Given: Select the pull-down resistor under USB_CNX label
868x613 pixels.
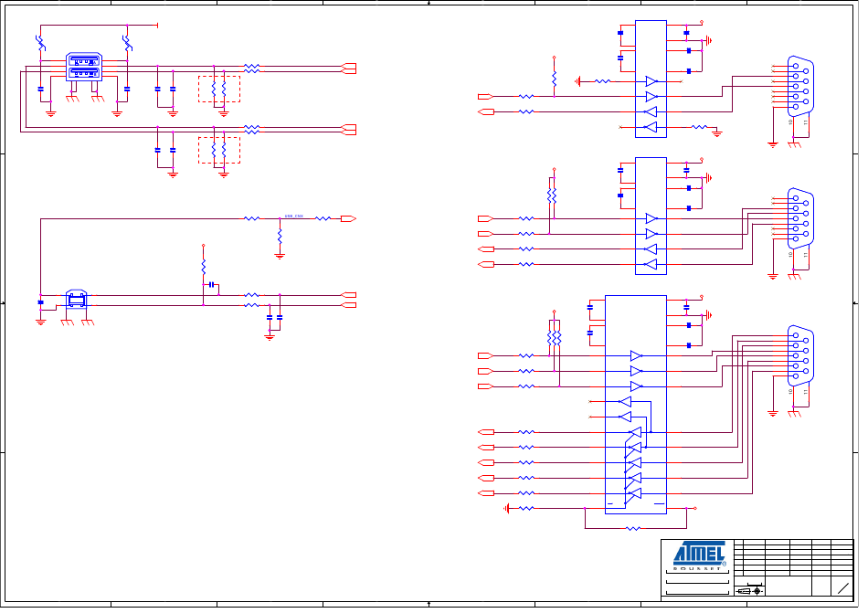Looking at the screenshot, I should click(x=280, y=237).
